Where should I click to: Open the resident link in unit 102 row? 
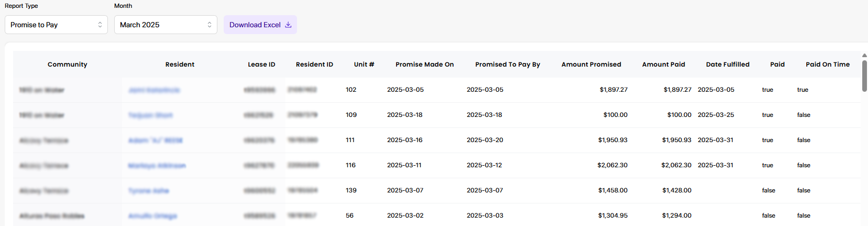point(154,90)
